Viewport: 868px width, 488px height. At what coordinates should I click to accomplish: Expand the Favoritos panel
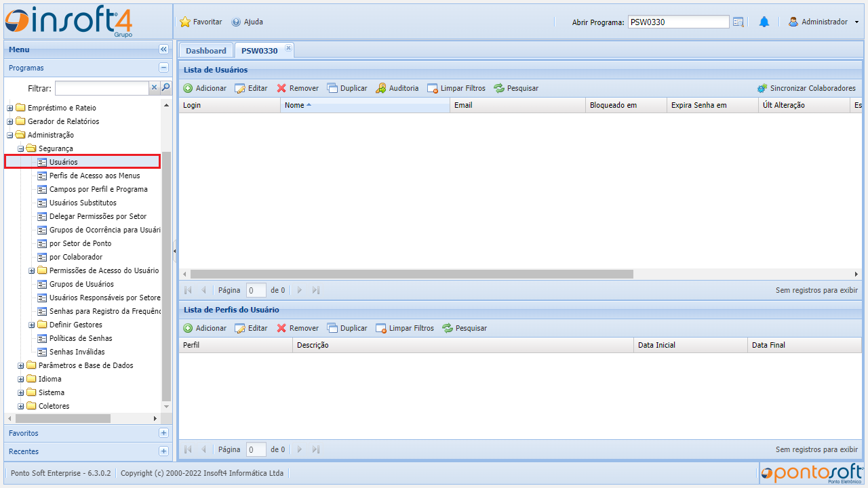pyautogui.click(x=163, y=433)
